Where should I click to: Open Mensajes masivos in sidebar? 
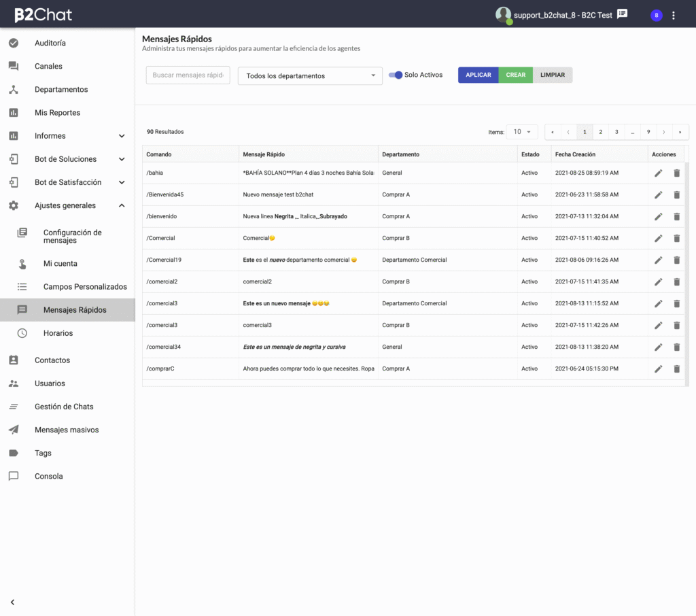coord(67,430)
